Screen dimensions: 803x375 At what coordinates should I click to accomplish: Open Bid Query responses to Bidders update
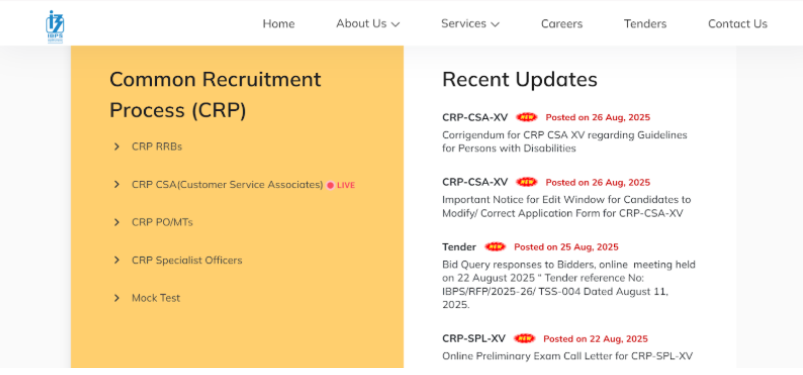point(568,284)
